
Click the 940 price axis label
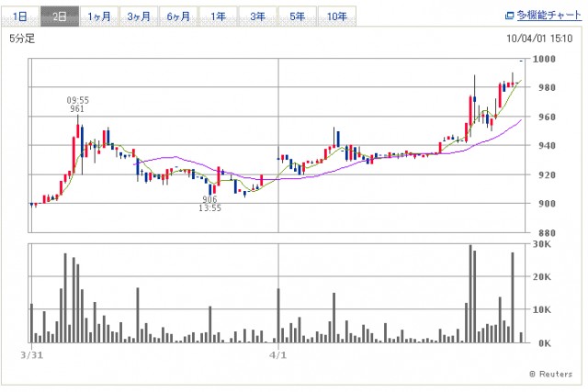pyautogui.click(x=547, y=146)
